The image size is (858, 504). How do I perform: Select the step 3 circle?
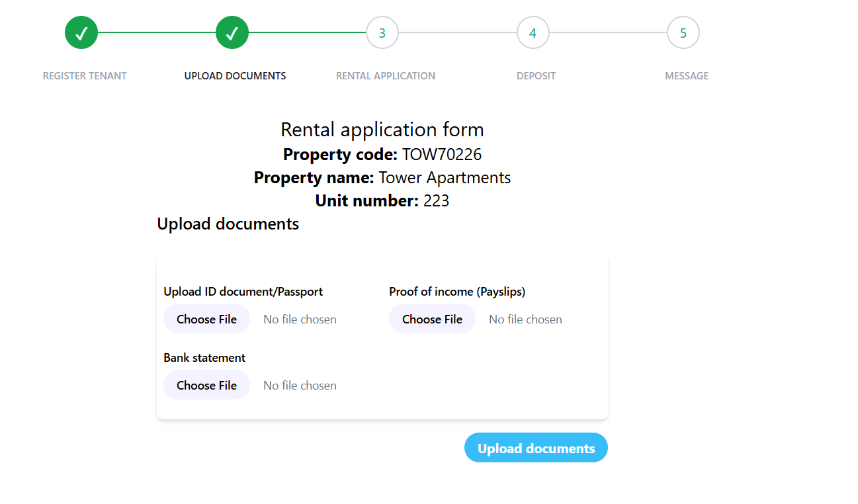(x=382, y=32)
